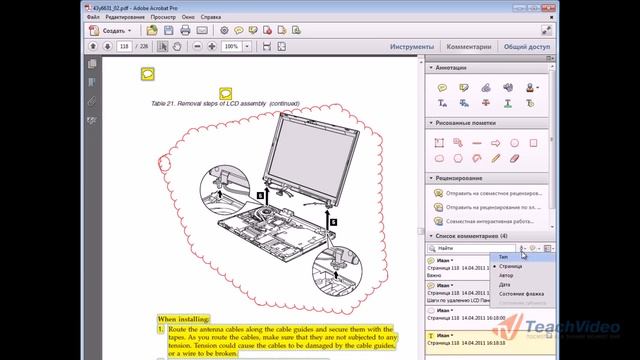Click the yellow sticky note icon in toolbar
The height and width of the screenshot is (360, 640).
pos(239,31)
